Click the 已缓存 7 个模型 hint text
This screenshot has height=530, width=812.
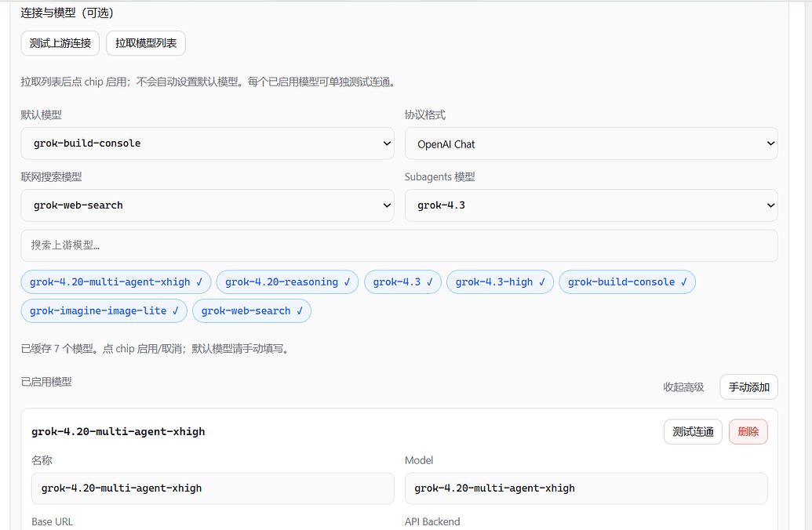click(156, 349)
